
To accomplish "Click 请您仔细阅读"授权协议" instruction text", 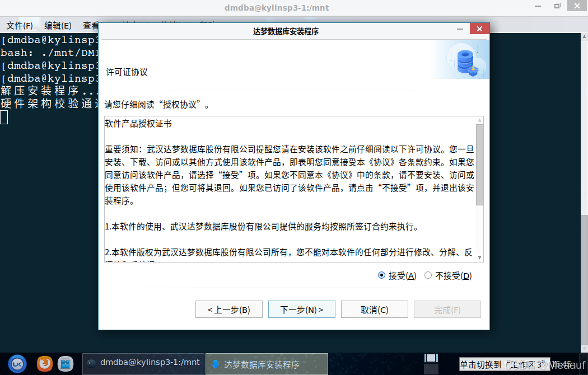I will [157, 105].
